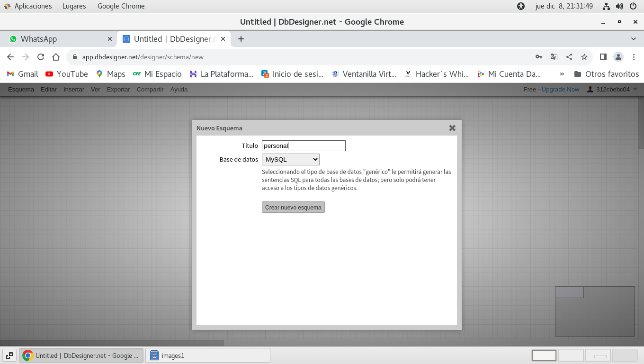Open the Base de datos dropdown
This screenshot has width=644, height=364.
click(291, 160)
